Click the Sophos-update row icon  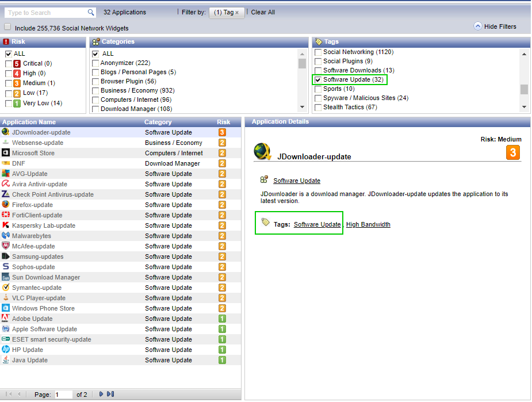pyautogui.click(x=5, y=267)
